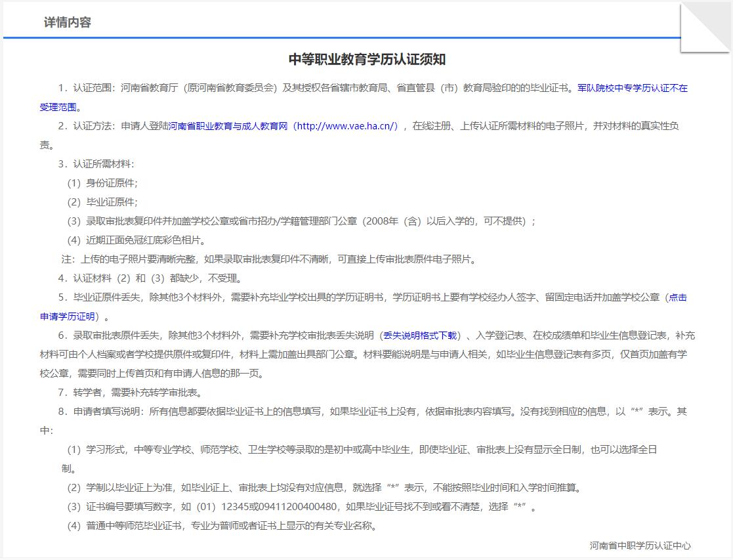Click the 河南省中职学历认证中心 signature text

(x=640, y=546)
